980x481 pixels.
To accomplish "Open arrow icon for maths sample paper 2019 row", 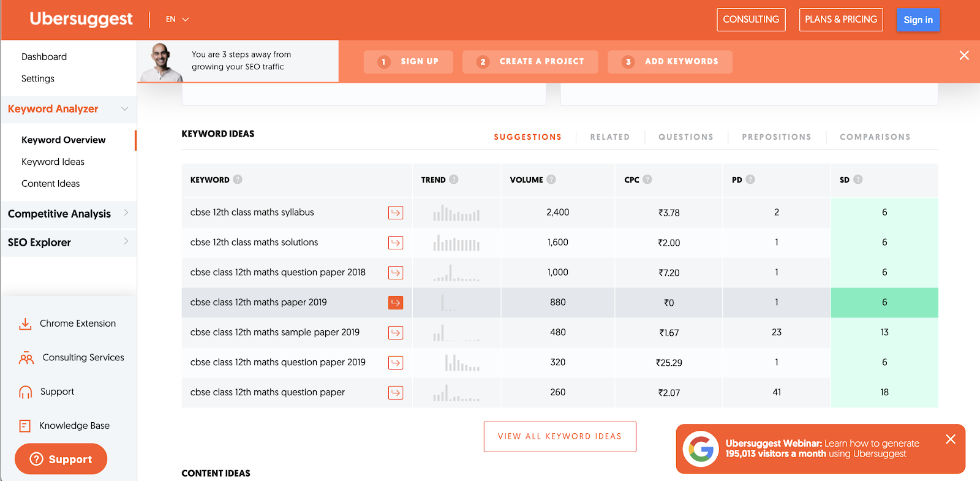I will [x=396, y=333].
